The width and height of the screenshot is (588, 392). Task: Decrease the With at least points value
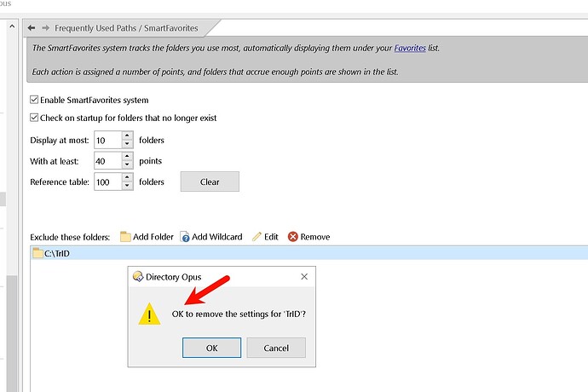point(127,164)
